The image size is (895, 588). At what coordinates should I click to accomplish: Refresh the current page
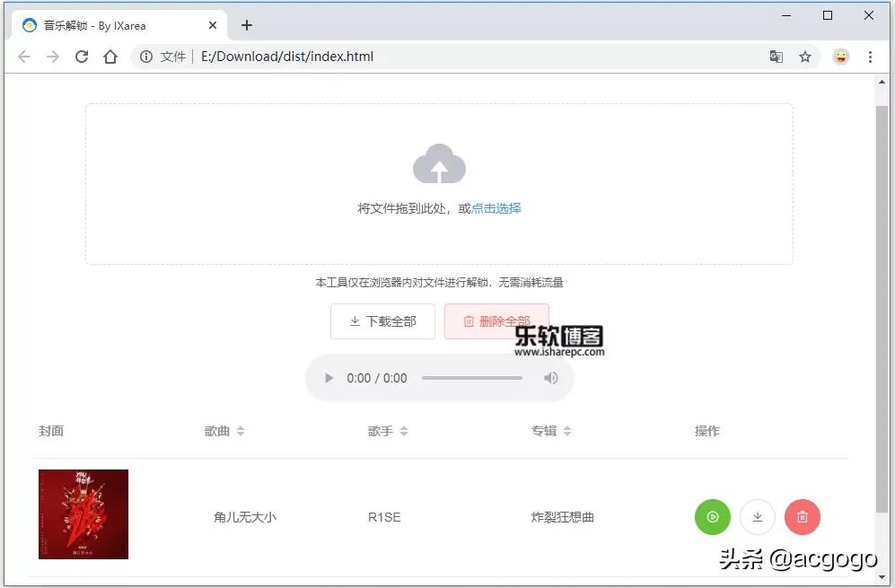coord(81,56)
